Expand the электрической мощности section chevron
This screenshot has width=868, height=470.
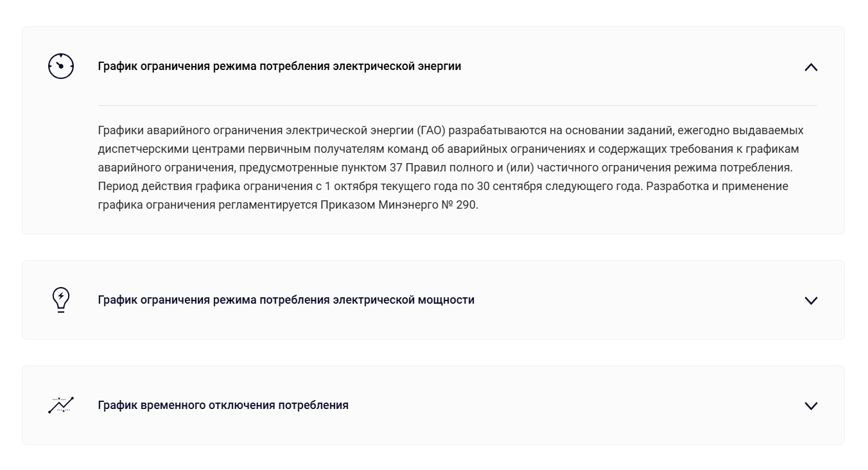point(811,300)
